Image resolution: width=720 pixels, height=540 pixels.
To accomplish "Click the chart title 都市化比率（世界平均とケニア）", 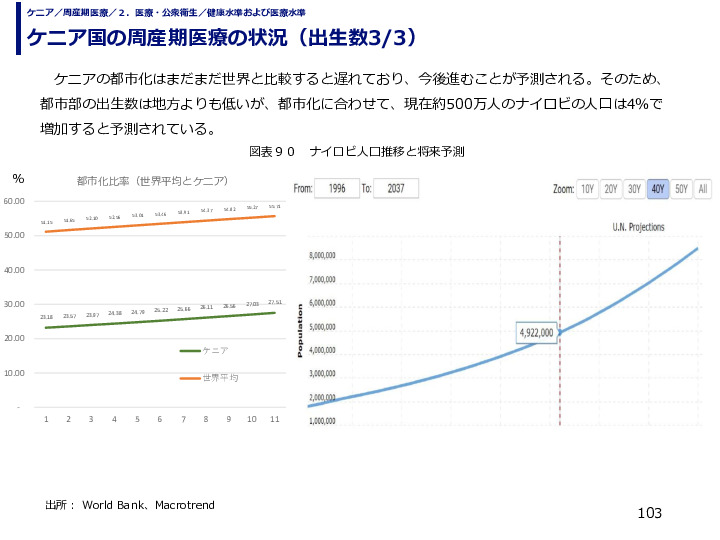I will [x=152, y=181].
